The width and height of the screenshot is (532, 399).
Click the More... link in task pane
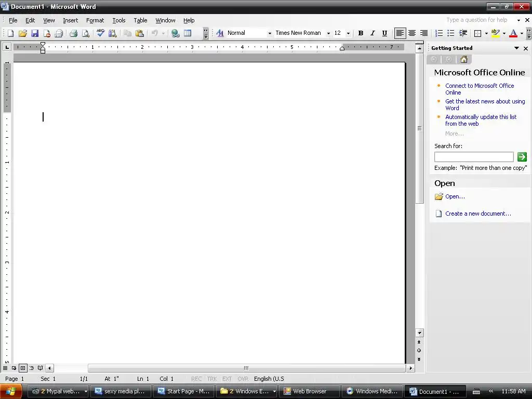[x=454, y=134]
